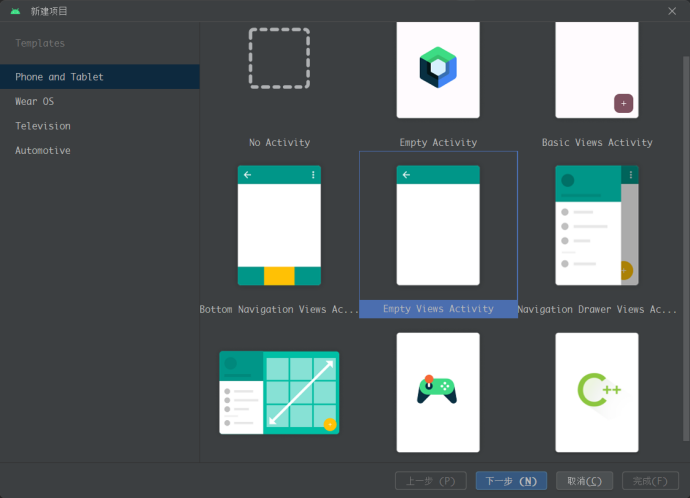Screen dimensions: 690x498
Task: Click the 'Empty Views Activity' label
Action: click(x=438, y=309)
